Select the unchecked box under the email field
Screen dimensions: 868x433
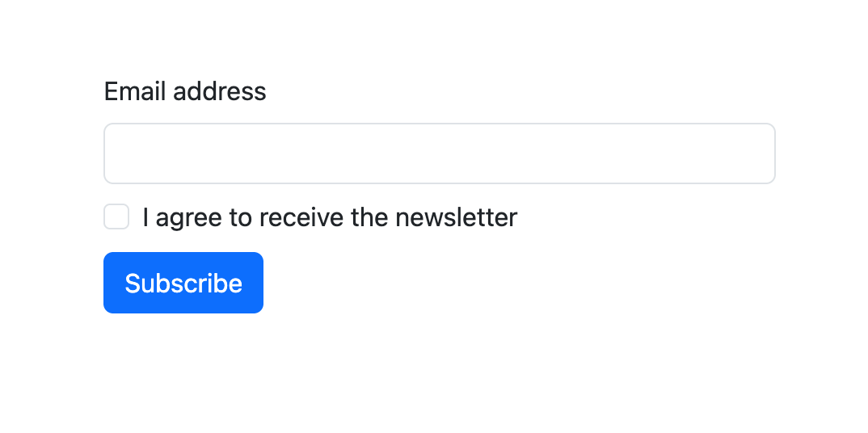click(116, 217)
